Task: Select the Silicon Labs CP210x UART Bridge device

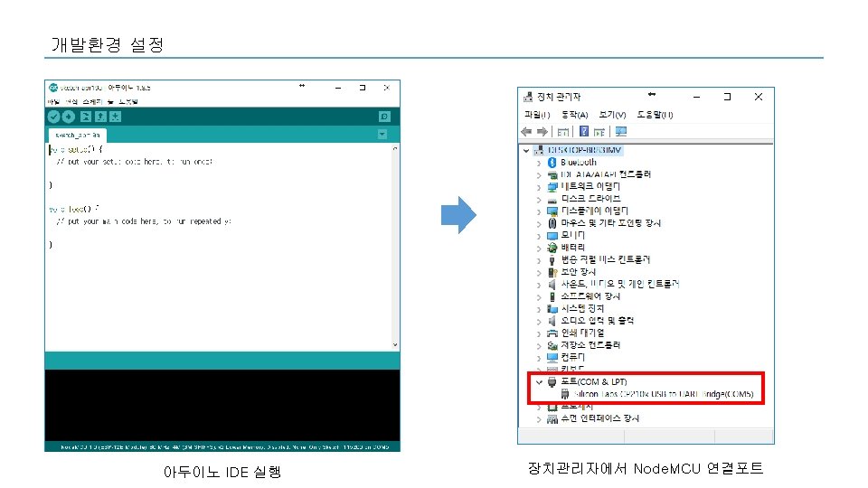Action: point(664,394)
